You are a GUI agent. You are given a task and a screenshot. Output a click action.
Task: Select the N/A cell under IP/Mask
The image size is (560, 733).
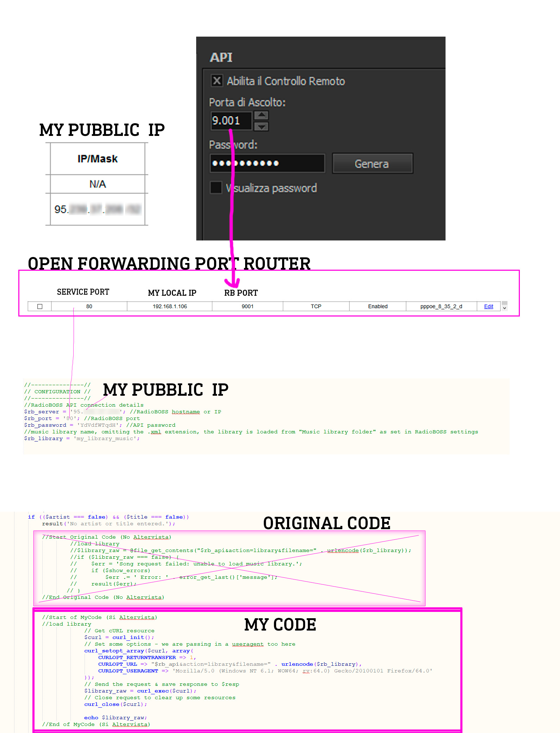(98, 184)
